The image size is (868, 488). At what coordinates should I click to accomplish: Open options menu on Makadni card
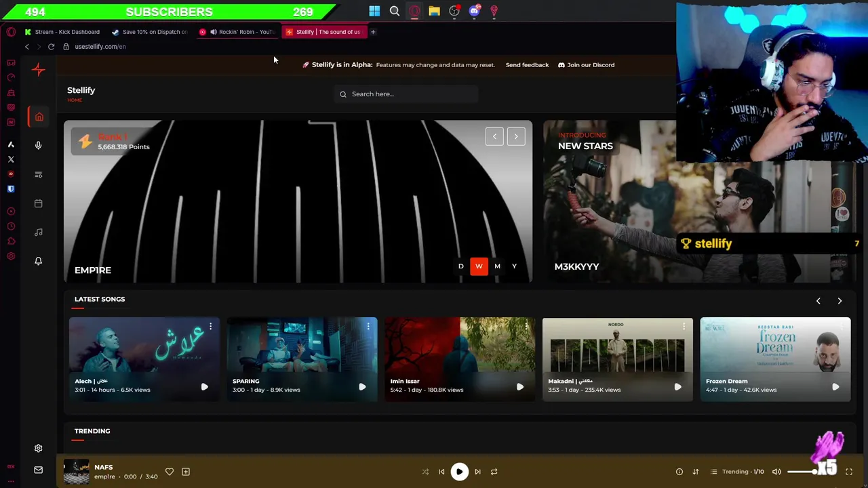pyautogui.click(x=684, y=327)
